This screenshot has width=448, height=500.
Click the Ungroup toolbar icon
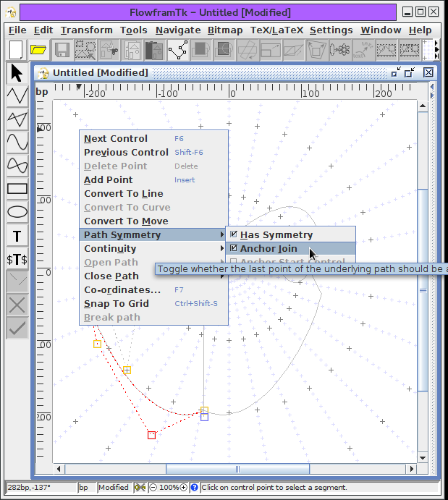[x=410, y=50]
